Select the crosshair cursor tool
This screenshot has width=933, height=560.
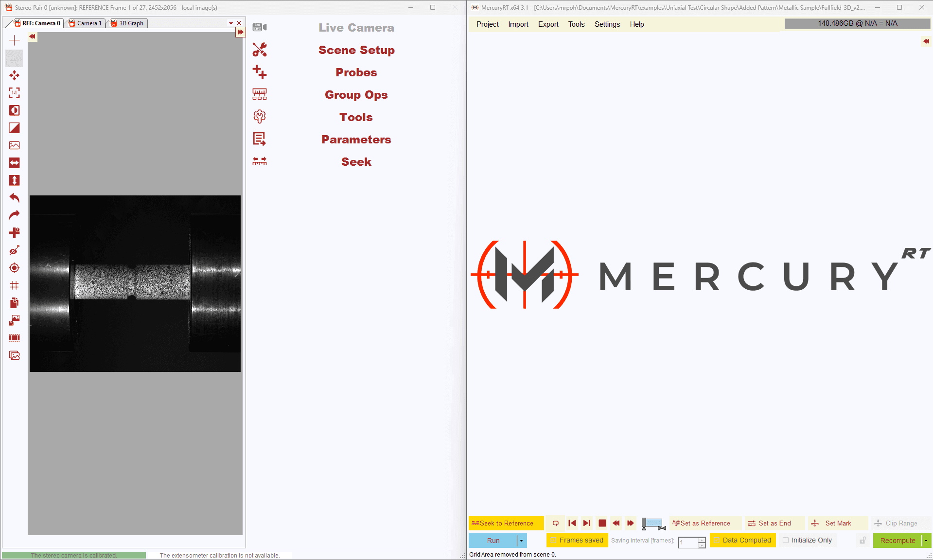(x=14, y=40)
